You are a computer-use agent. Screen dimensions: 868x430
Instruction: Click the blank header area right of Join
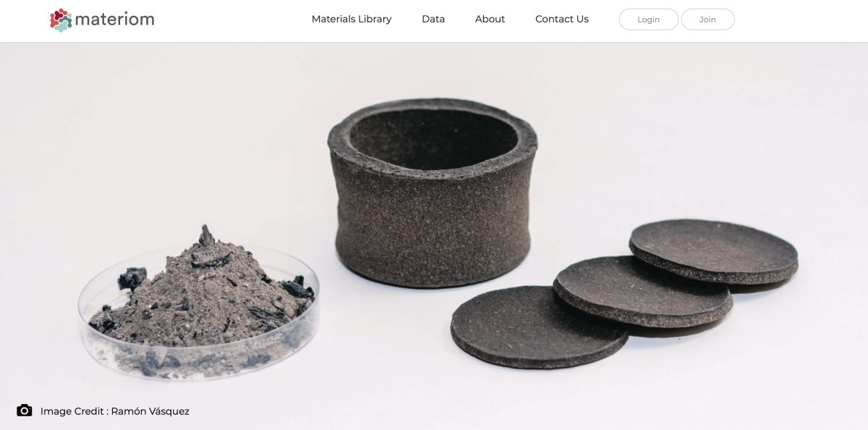pos(796,20)
